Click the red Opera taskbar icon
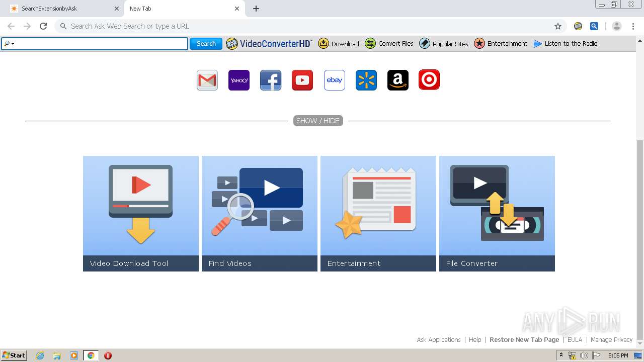 tap(108, 355)
